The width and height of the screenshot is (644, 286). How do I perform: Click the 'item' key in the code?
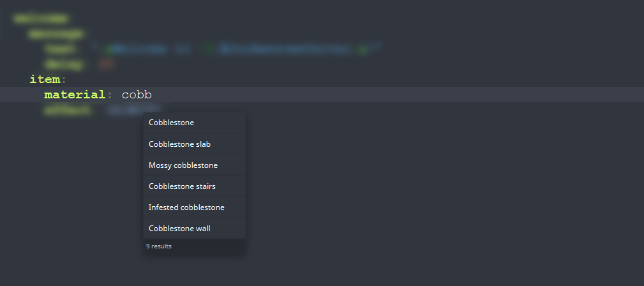tap(45, 79)
